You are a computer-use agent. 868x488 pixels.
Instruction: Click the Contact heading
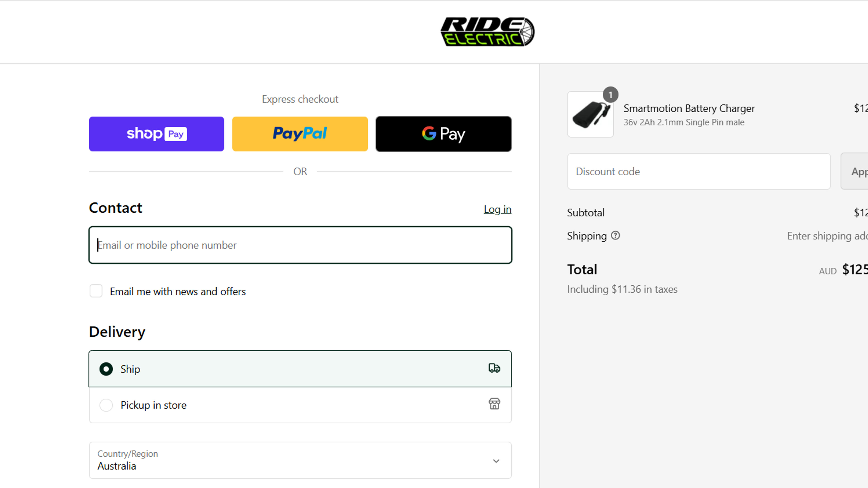(116, 208)
